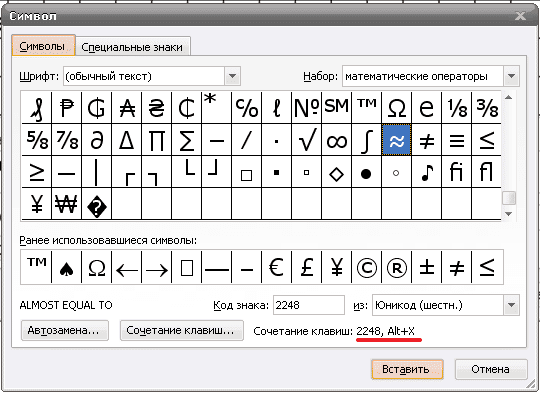Expand the Юникод (шестн.) code source dropdown
The image size is (540, 393).
(x=511, y=305)
